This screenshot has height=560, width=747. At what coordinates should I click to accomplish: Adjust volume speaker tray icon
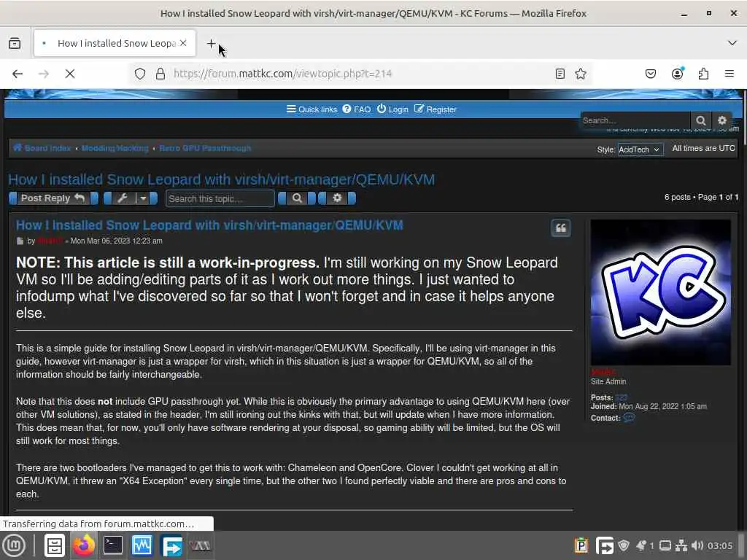(697, 545)
